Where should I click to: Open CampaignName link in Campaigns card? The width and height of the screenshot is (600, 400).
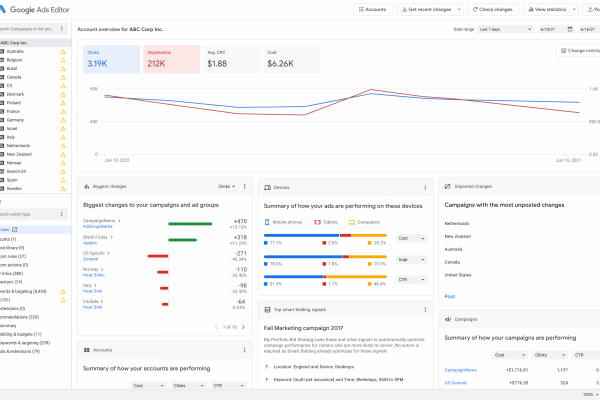[460, 370]
